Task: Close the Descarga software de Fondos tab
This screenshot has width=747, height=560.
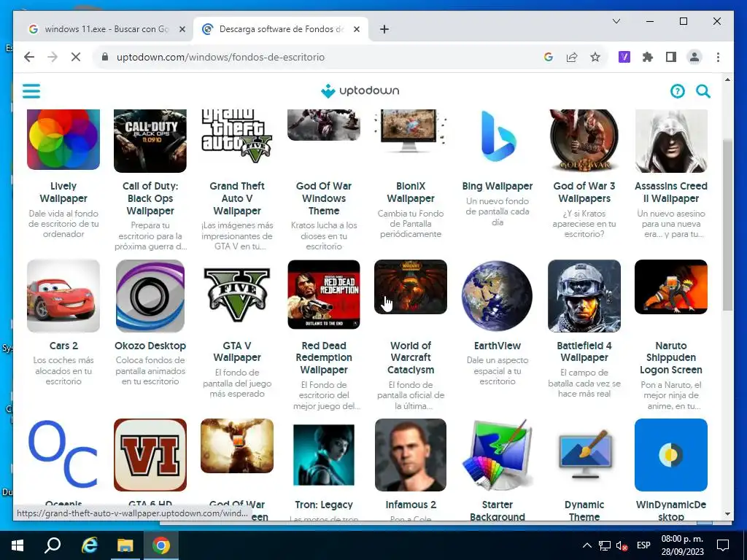Action: tap(356, 29)
